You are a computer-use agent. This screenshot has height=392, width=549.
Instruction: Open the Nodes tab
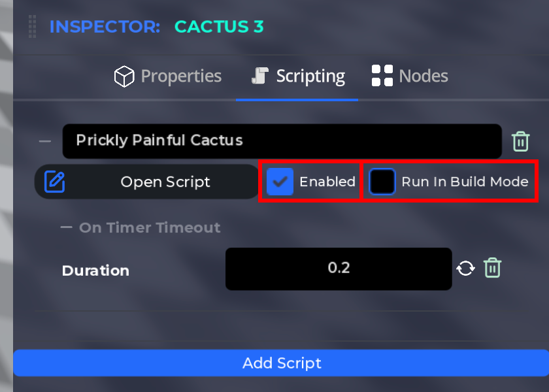[x=424, y=75]
